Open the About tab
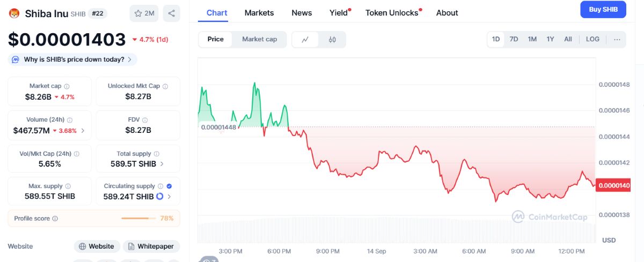 (x=447, y=13)
